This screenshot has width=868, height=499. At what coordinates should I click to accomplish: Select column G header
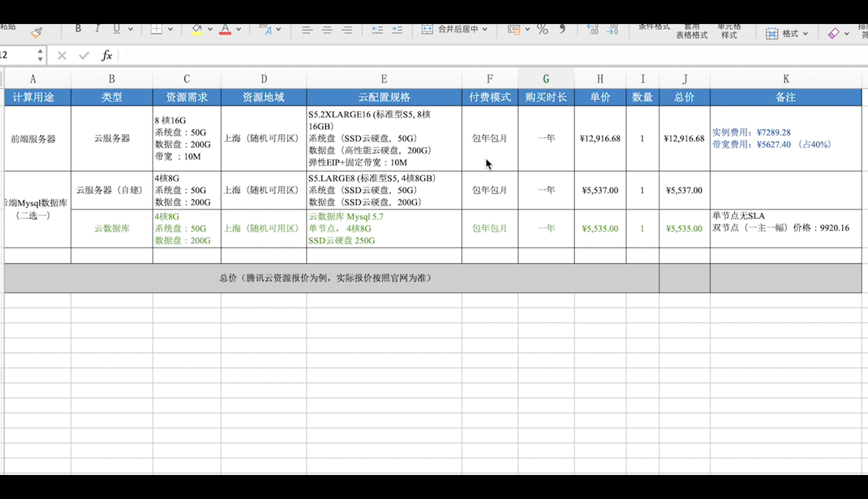(546, 79)
